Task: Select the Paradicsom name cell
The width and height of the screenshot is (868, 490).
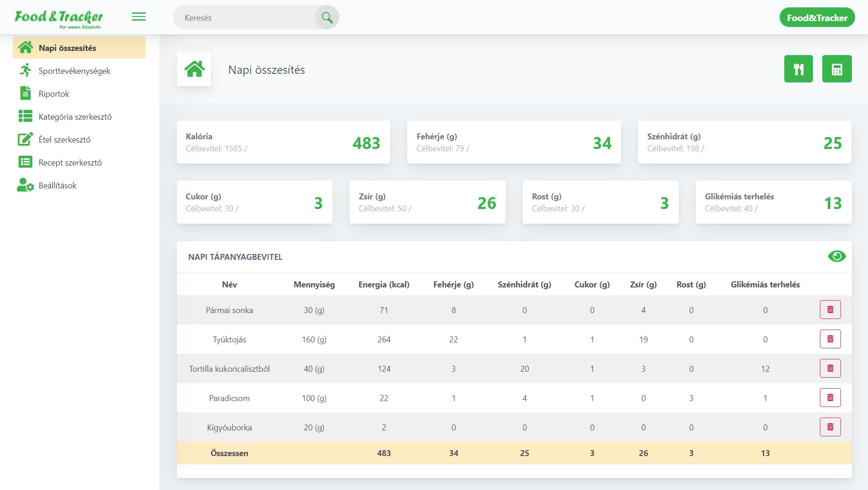Action: coord(229,398)
